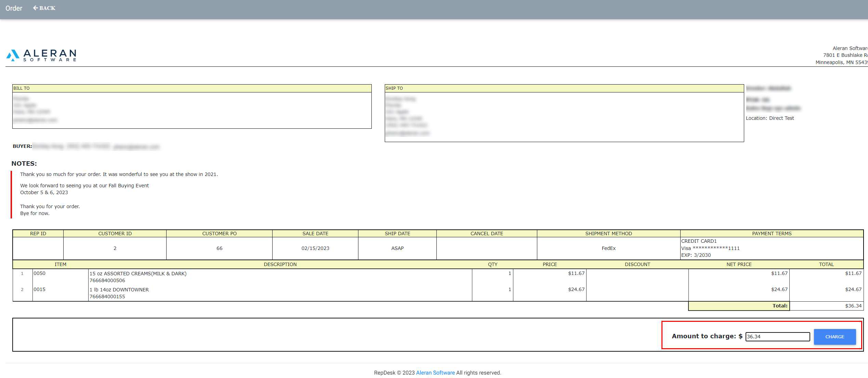The width and height of the screenshot is (868, 378).
Task: Click the BILL TO header
Action: pyautogui.click(x=192, y=88)
